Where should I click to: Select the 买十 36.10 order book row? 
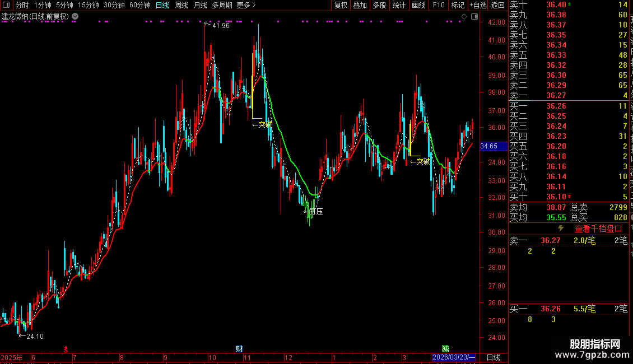click(569, 197)
